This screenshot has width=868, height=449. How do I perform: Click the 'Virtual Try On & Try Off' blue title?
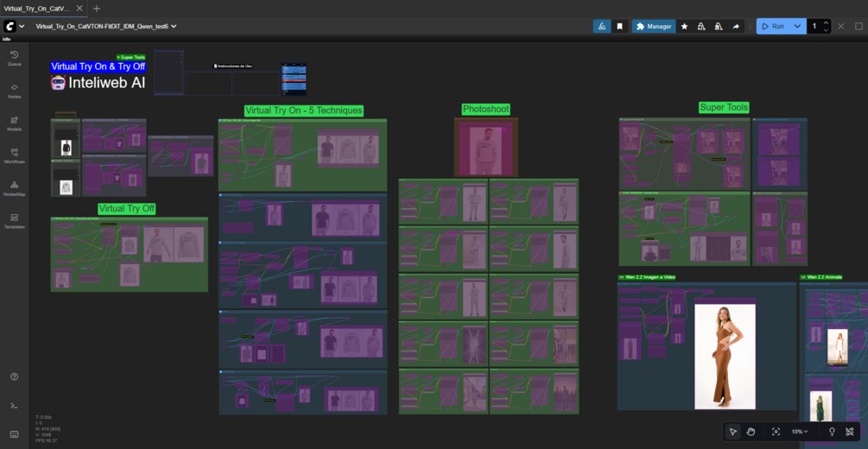(98, 66)
